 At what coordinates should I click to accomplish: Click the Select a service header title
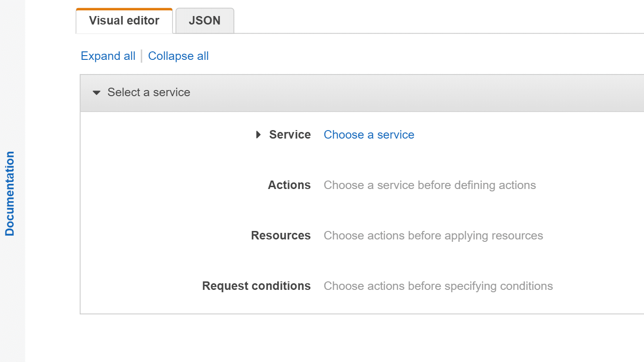point(149,92)
